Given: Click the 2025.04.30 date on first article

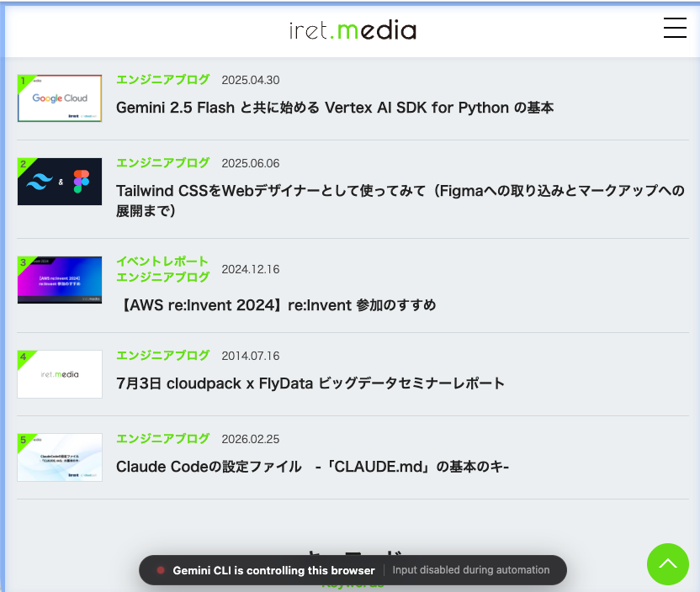Looking at the screenshot, I should pyautogui.click(x=250, y=81).
